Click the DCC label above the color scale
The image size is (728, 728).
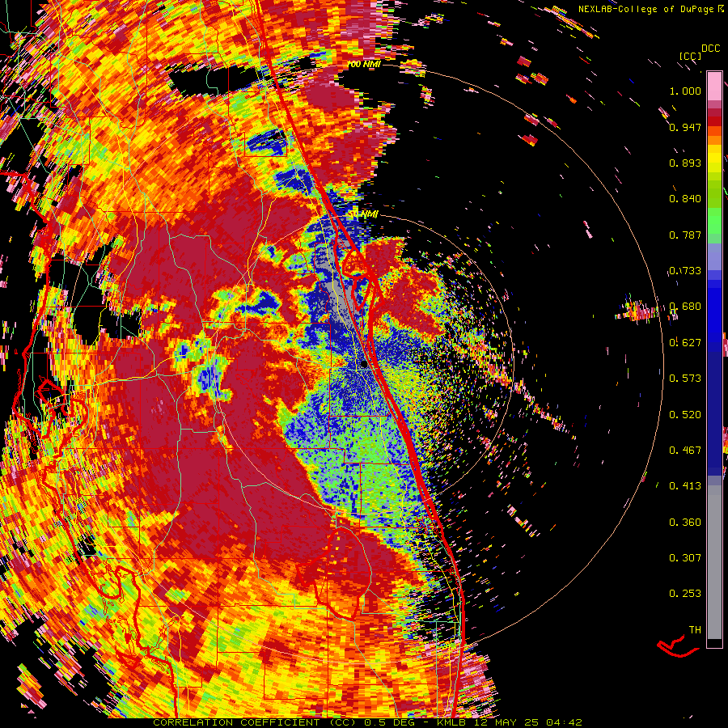click(711, 49)
